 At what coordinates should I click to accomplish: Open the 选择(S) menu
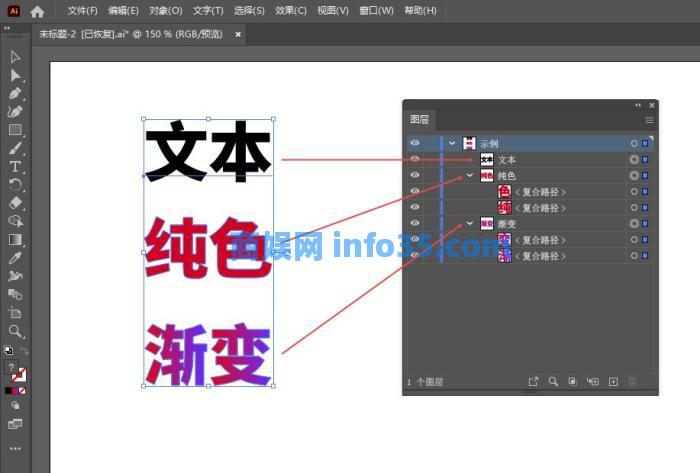click(x=249, y=11)
